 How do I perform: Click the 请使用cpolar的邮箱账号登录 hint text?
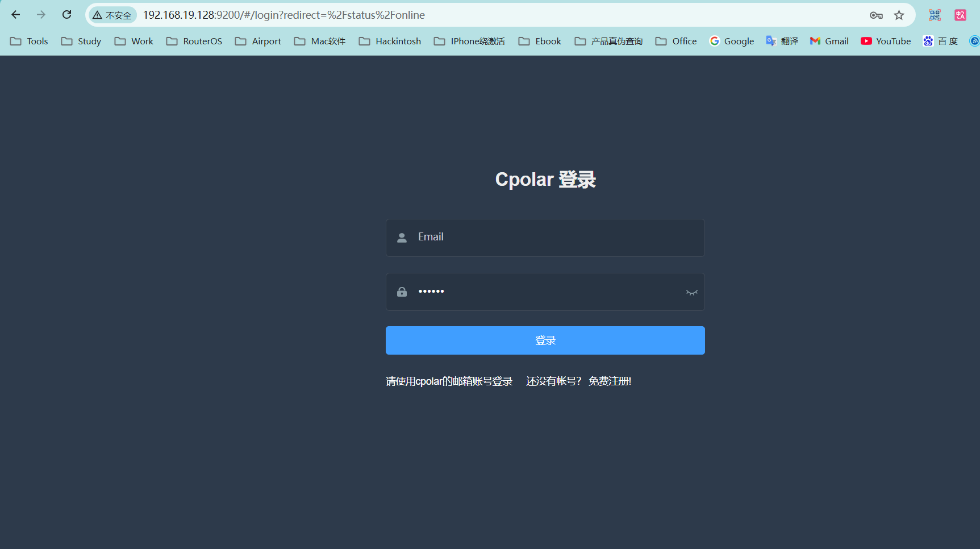[x=449, y=381]
